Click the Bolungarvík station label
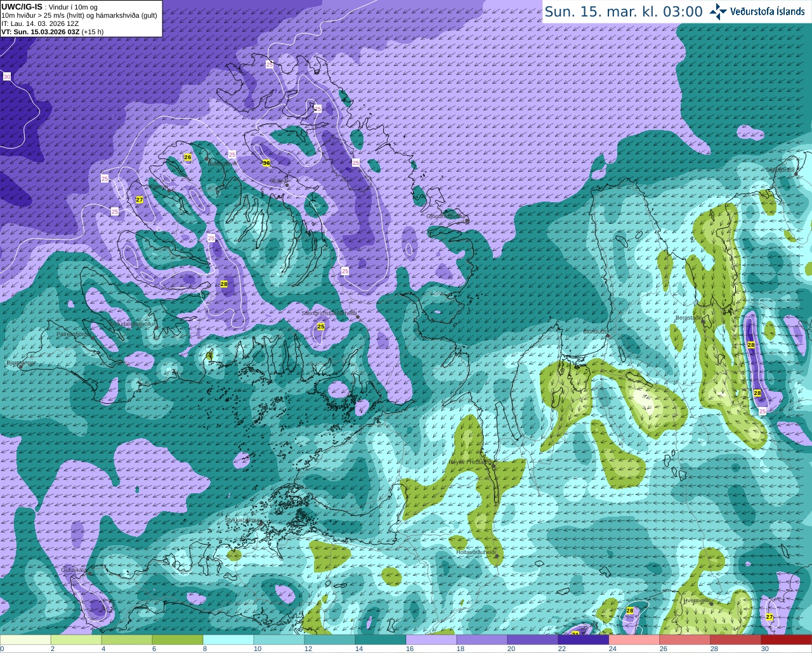 [222, 164]
